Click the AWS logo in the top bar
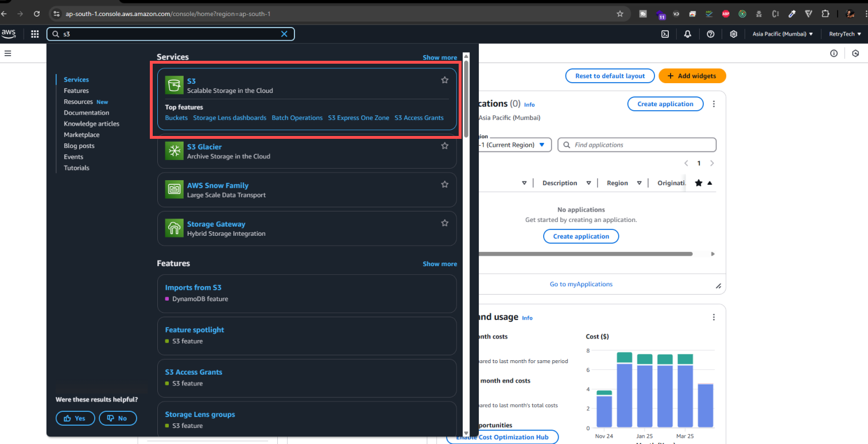The image size is (868, 444). pyautogui.click(x=9, y=34)
